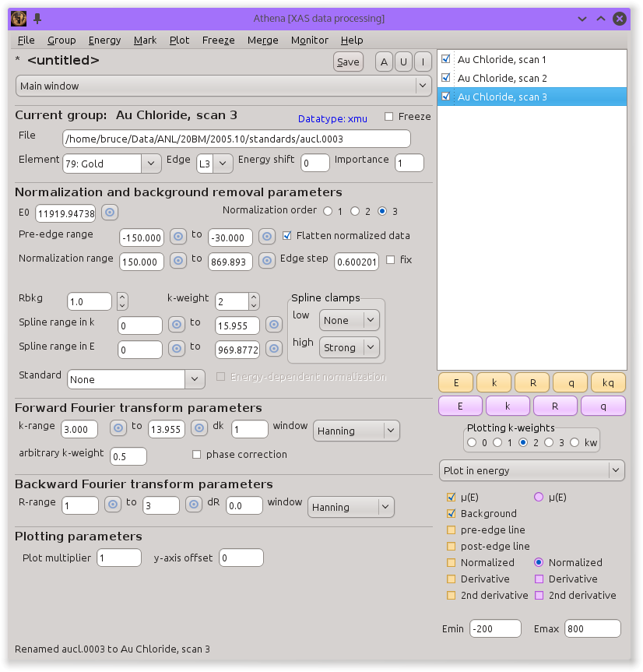Open the Mark menu

[x=145, y=40]
